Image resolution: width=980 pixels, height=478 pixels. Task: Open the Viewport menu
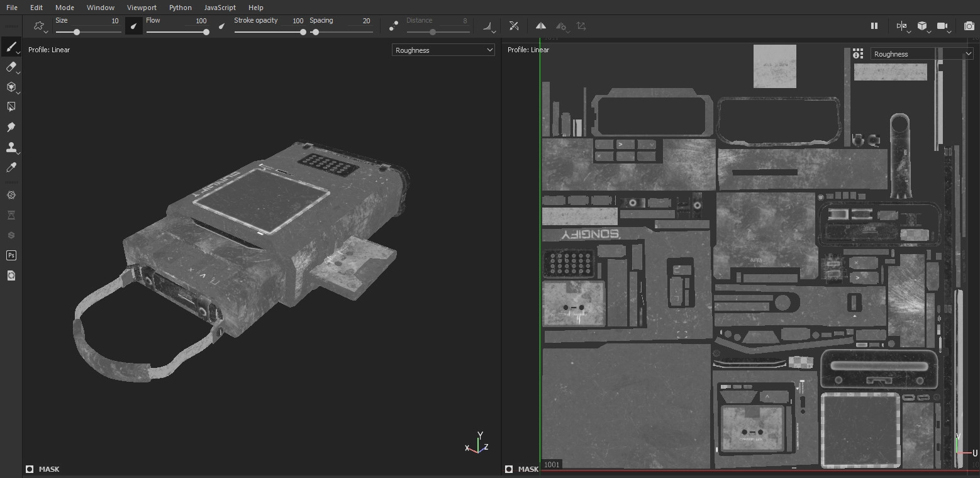click(x=142, y=8)
